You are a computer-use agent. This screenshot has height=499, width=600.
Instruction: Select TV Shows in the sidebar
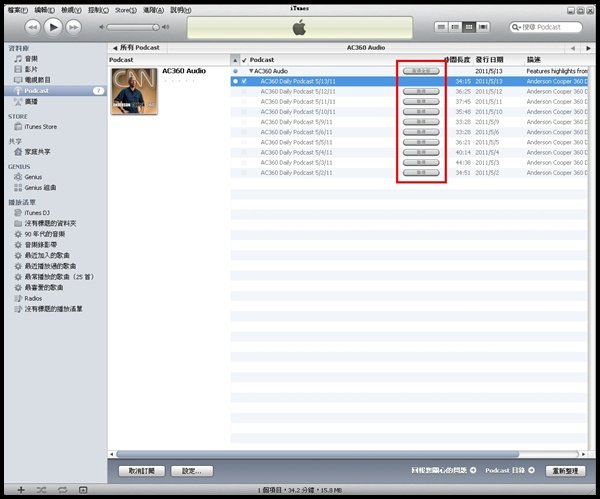pyautogui.click(x=37, y=80)
